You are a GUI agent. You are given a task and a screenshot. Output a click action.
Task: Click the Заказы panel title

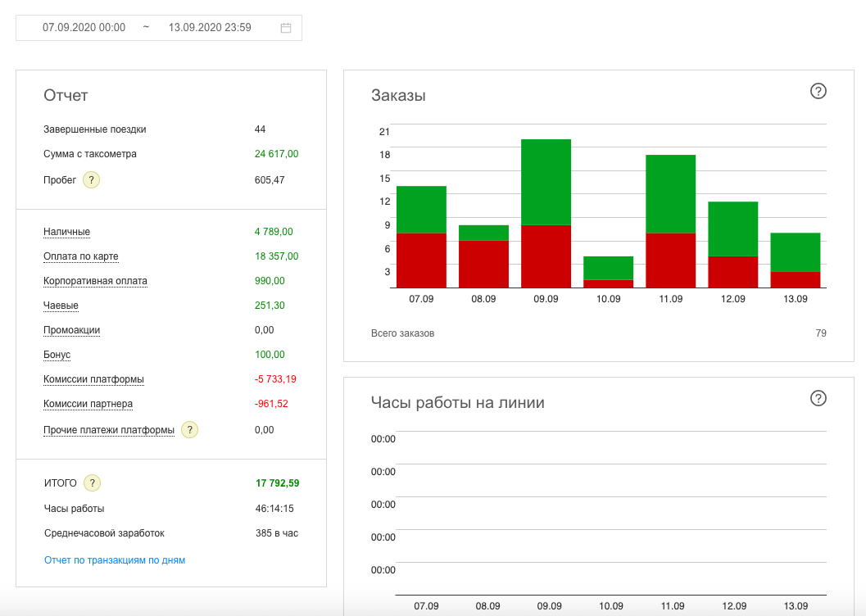click(x=398, y=96)
